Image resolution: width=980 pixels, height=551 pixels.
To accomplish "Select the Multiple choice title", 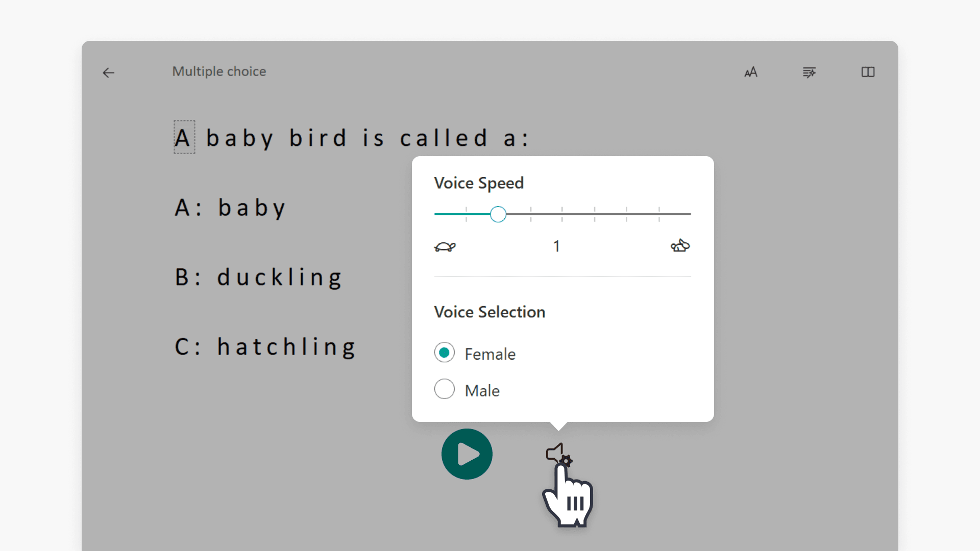I will [219, 71].
